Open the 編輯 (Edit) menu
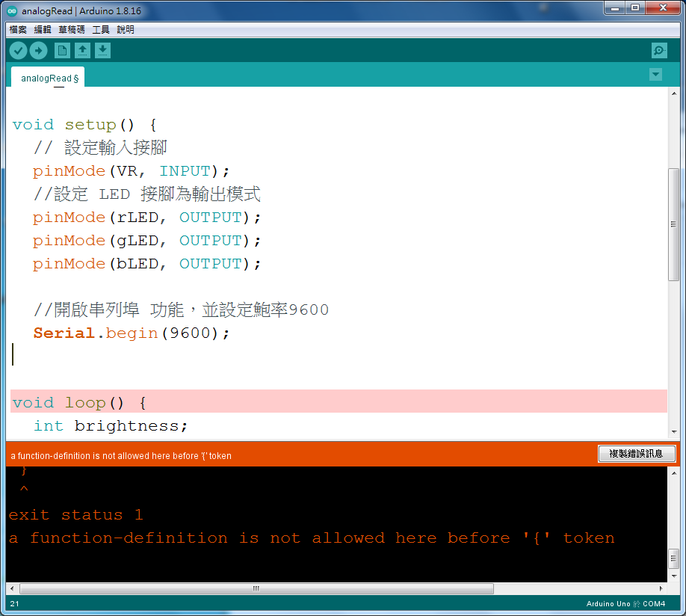686x616 pixels. 43,30
